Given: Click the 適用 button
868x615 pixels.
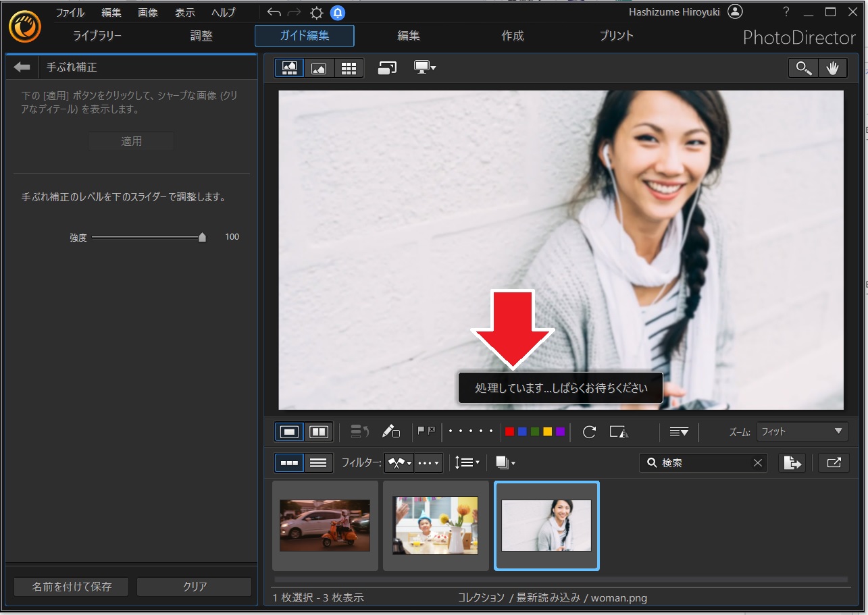Looking at the screenshot, I should 132,141.
